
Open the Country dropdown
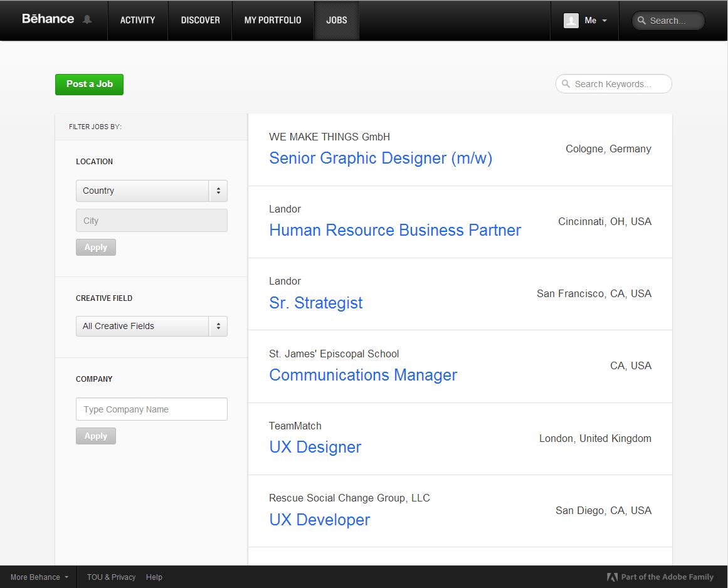[x=151, y=191]
